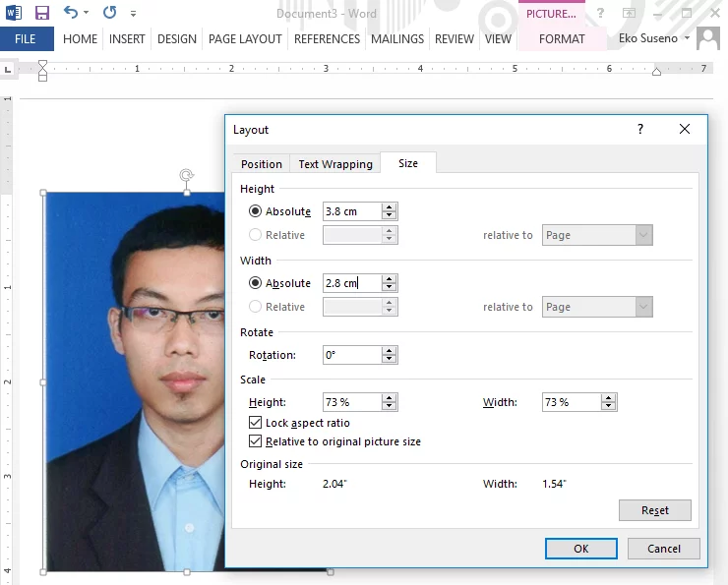Click the user account avatar icon
Image resolution: width=728 pixels, height=585 pixels.
708,38
